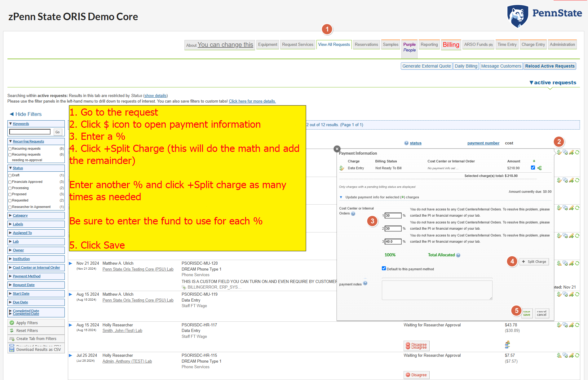The width and height of the screenshot is (588, 380).
Task: Click green down-arrow select-all icon by Amount
Action: [534, 161]
